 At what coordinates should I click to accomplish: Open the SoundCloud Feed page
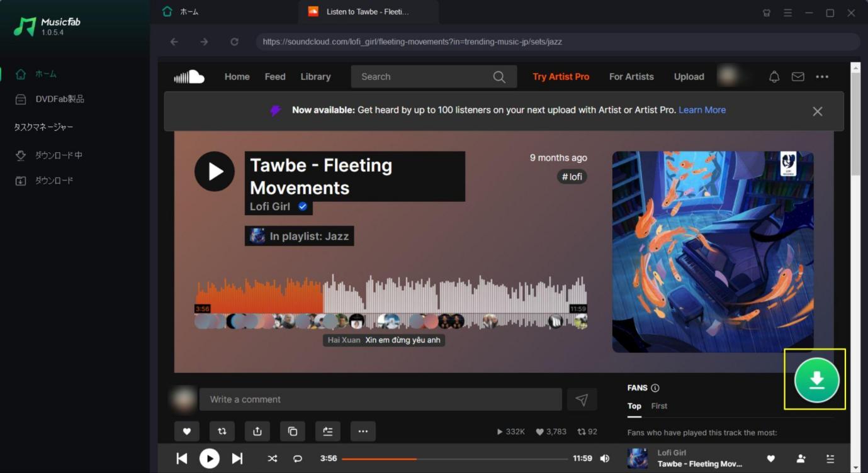coord(275,77)
